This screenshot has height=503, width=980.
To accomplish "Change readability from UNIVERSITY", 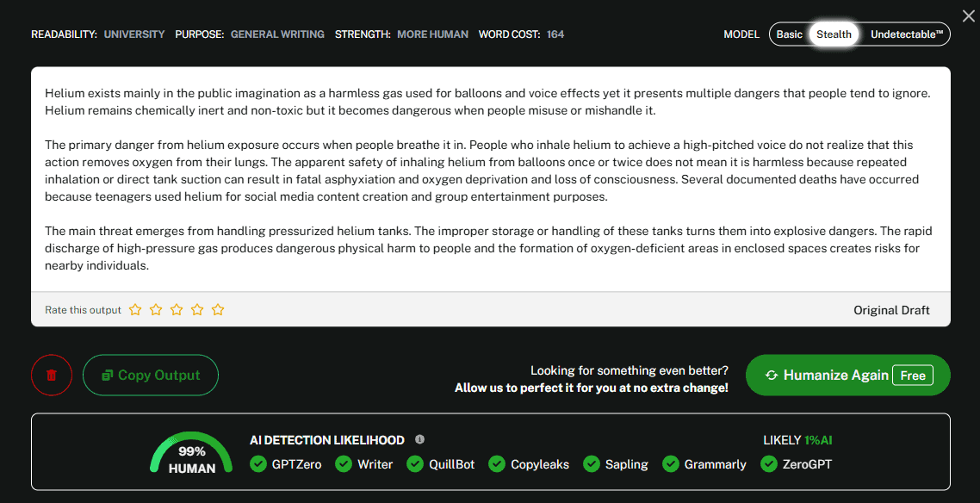I will pyautogui.click(x=134, y=34).
